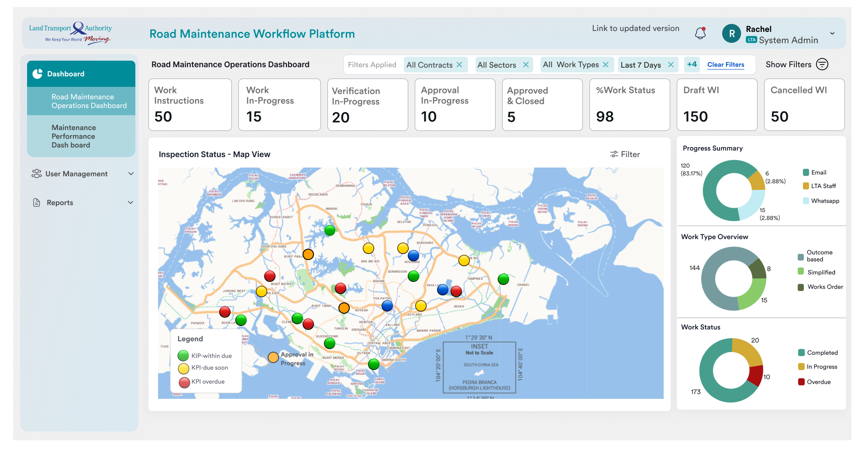Toggle Whatsapp series in legend
The height and width of the screenshot is (449, 868).
point(821,201)
